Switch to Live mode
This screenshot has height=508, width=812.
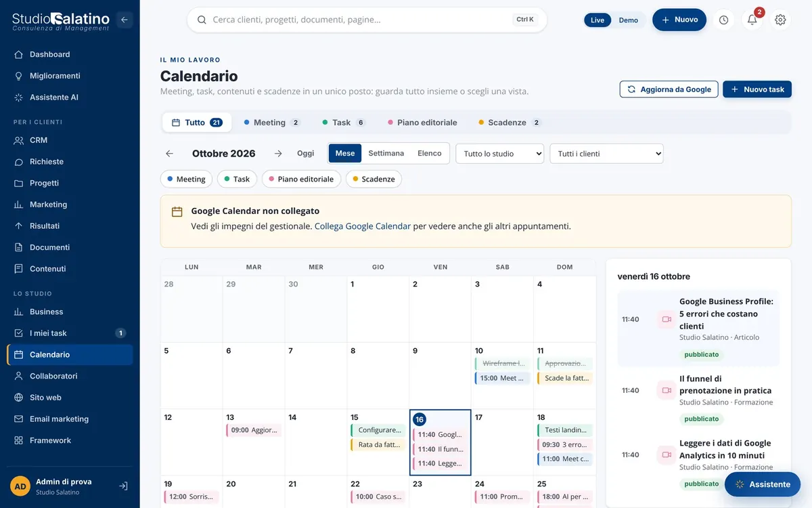pos(597,20)
